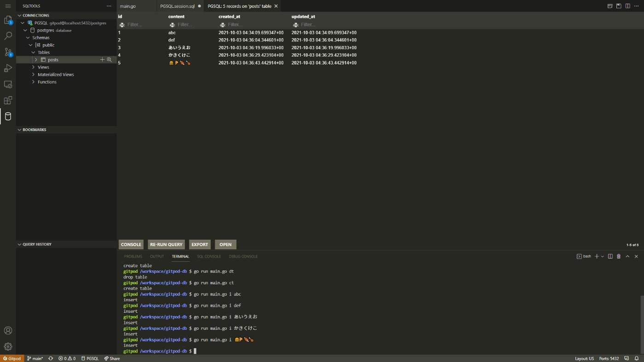Collapse the CONNECTIONS section
The image size is (644, 362).
click(x=20, y=15)
